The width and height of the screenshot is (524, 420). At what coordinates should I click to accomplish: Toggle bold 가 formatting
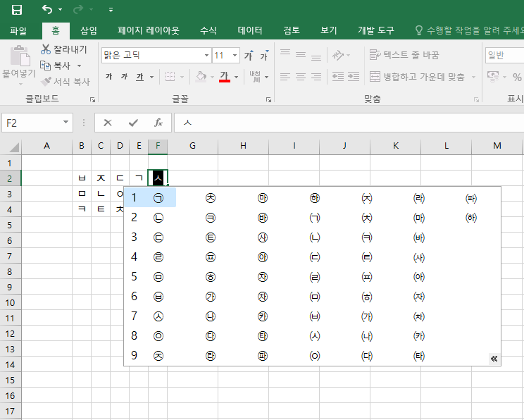click(108, 77)
